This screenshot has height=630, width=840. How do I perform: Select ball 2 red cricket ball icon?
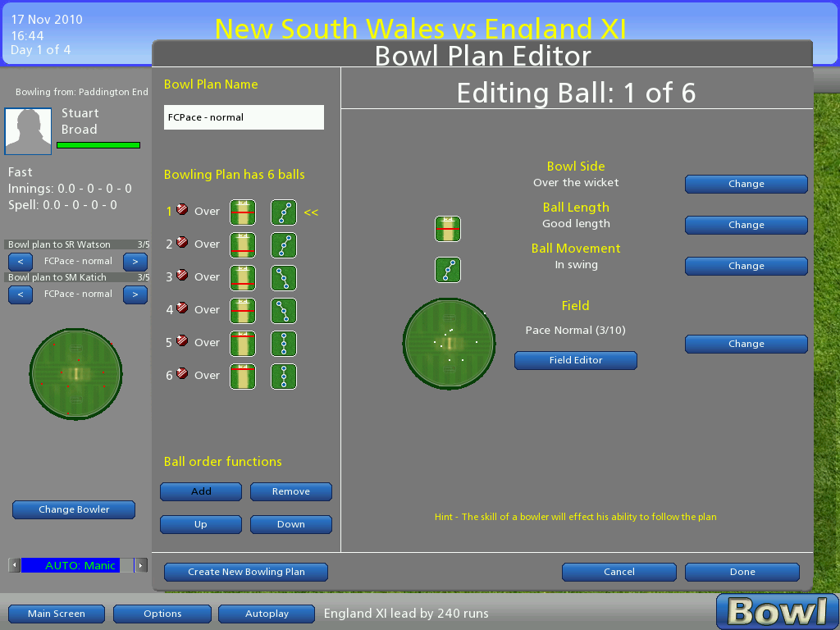point(182,242)
